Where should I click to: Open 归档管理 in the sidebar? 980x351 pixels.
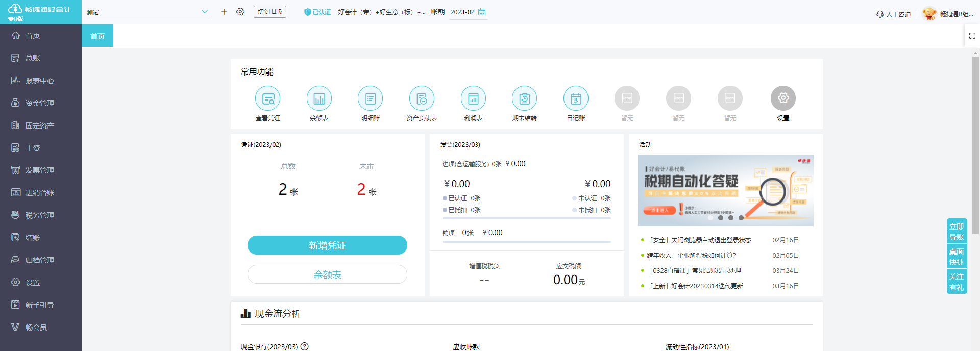[x=41, y=260]
